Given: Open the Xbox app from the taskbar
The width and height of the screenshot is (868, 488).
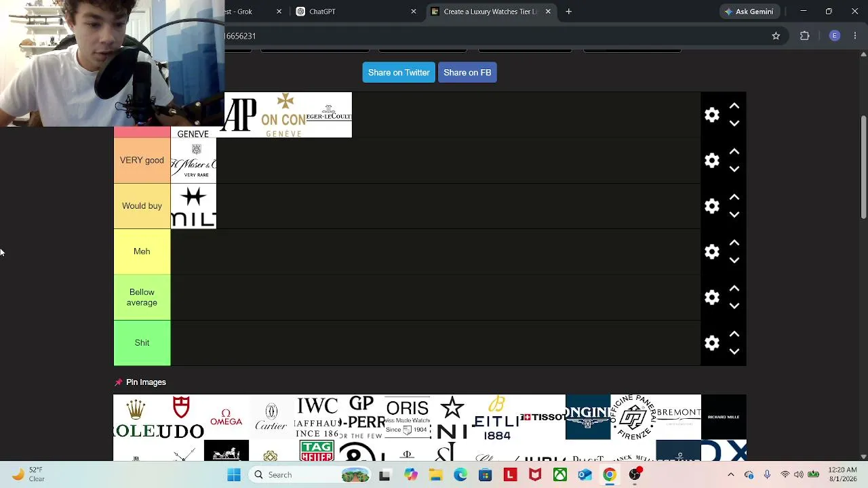Looking at the screenshot, I should tap(560, 475).
